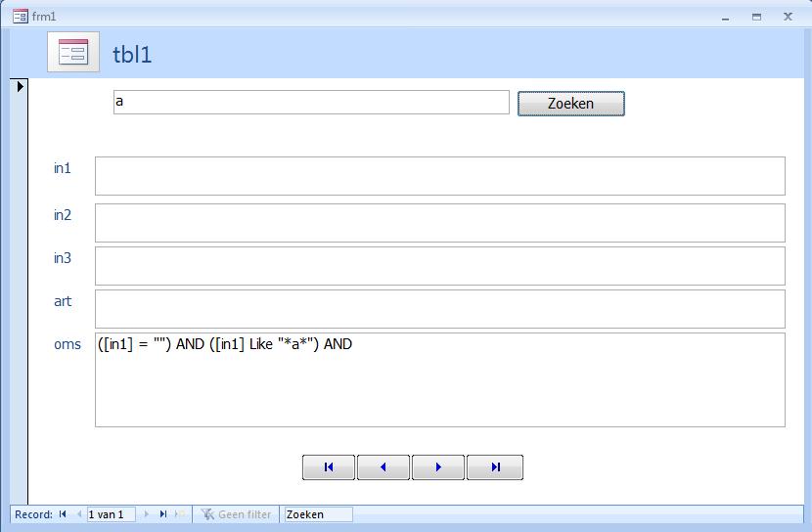Click the art label
This screenshot has height=532, width=812.
click(x=63, y=301)
